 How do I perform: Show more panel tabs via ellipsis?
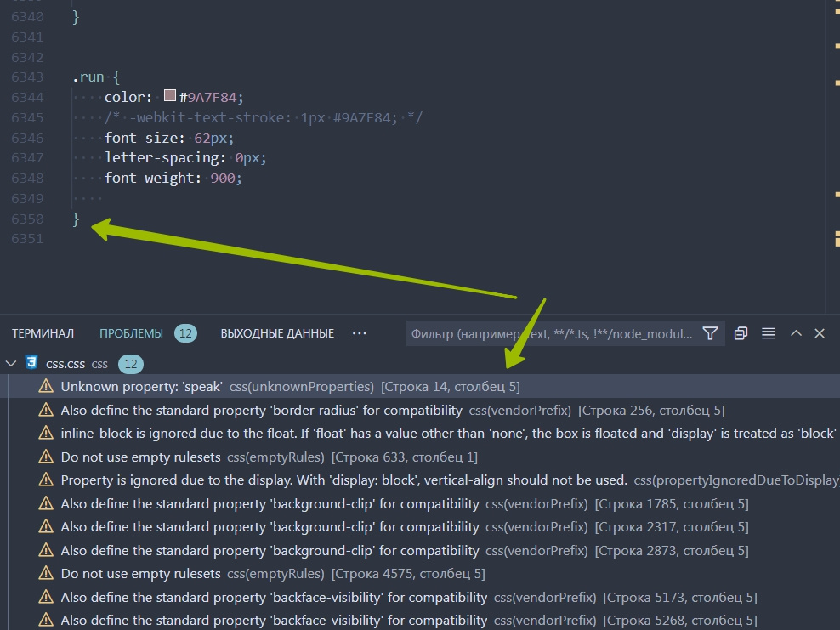pos(360,333)
